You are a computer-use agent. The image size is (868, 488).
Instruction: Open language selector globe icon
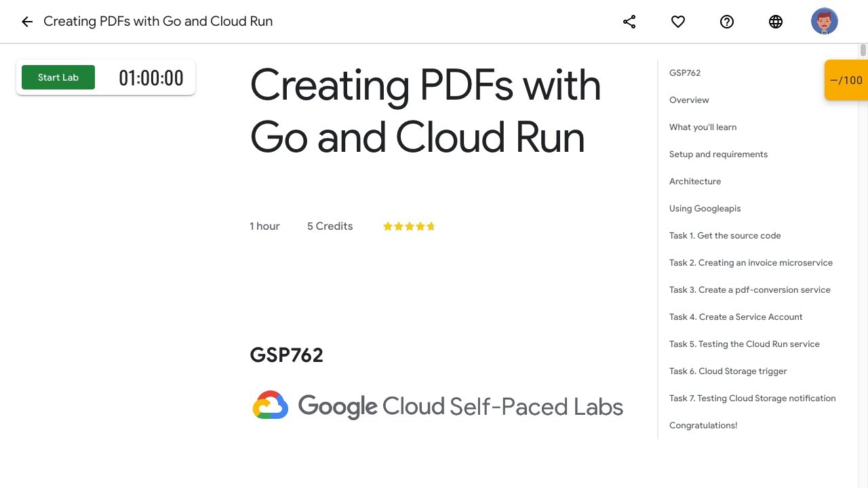coord(776,22)
